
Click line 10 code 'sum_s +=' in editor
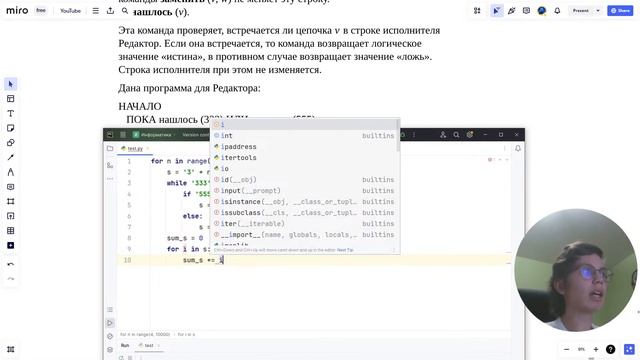pyautogui.click(x=198, y=260)
